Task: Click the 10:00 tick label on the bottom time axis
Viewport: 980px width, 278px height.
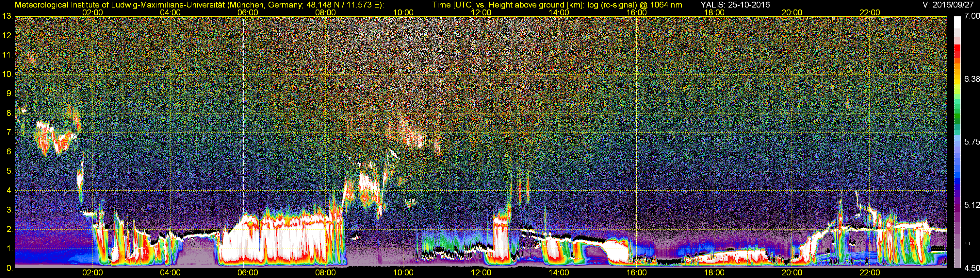Action: (403, 273)
